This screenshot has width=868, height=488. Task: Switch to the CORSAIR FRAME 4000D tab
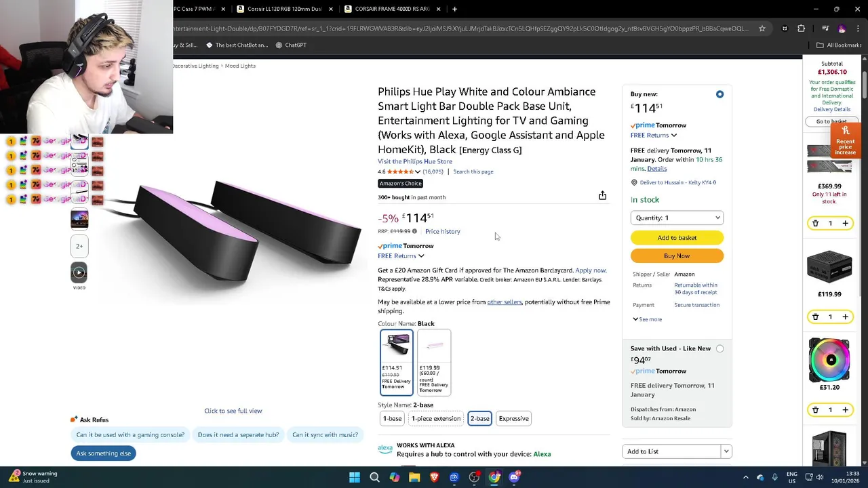point(392,9)
